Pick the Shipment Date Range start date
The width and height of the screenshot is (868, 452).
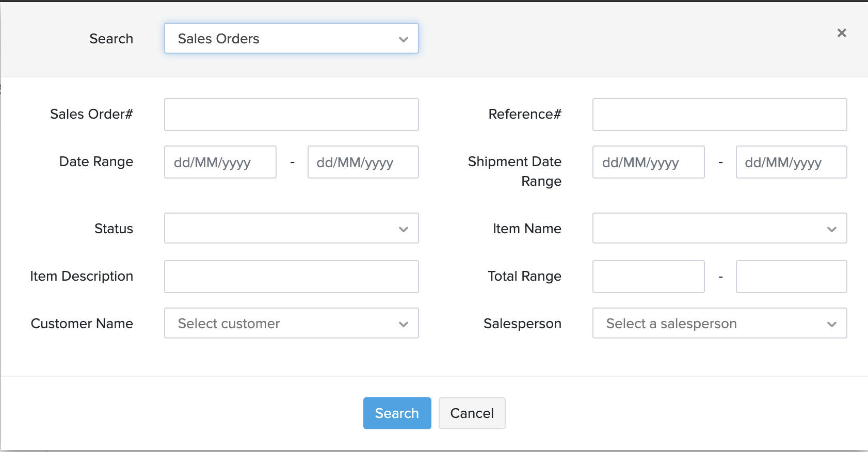648,163
